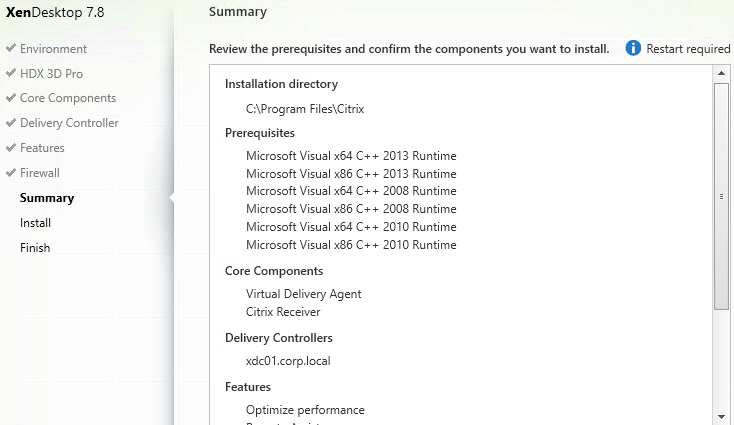
Task: Open the Delivery Controller wizard step
Action: pyautogui.click(x=69, y=123)
